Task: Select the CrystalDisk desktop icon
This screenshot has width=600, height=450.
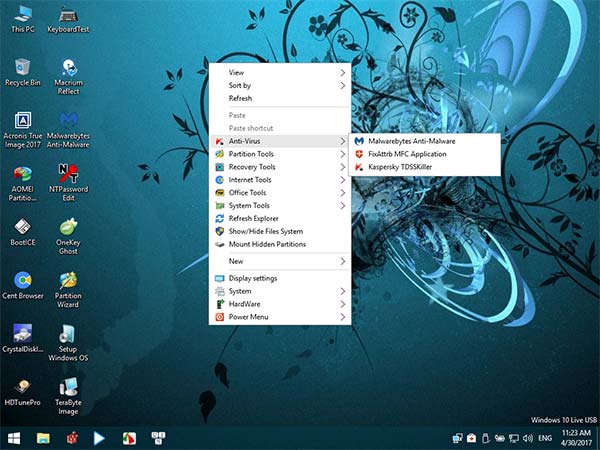Action: pos(23,339)
